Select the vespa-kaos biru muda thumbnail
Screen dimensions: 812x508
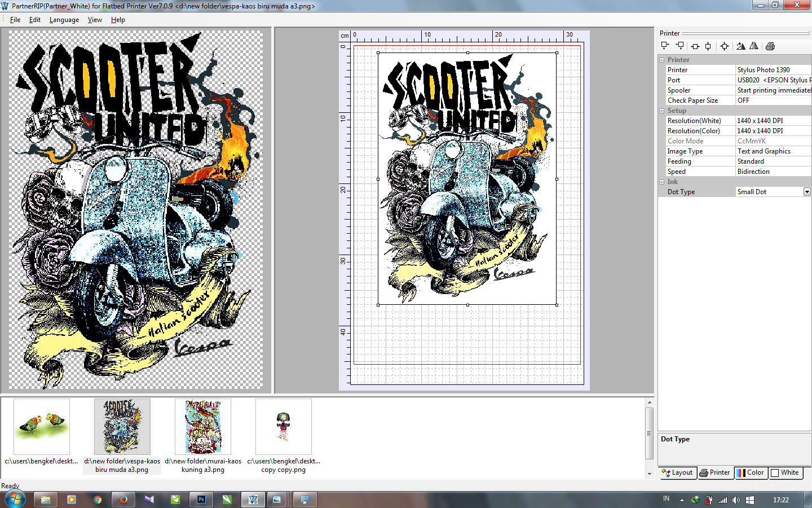click(122, 427)
